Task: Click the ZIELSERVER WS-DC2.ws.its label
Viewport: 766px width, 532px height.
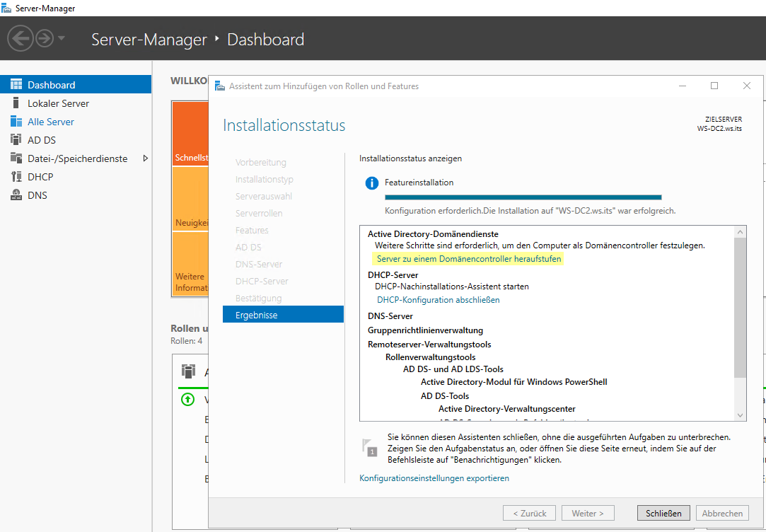Action: (719, 124)
